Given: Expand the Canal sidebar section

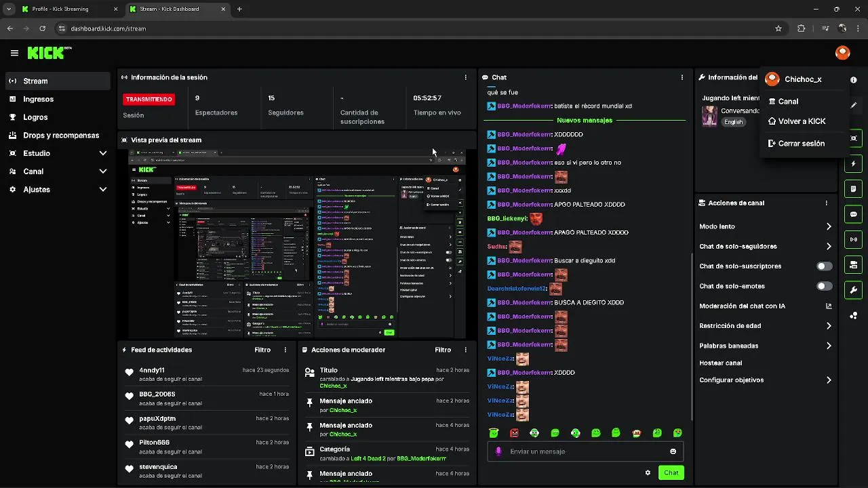Looking at the screenshot, I should click(57, 171).
